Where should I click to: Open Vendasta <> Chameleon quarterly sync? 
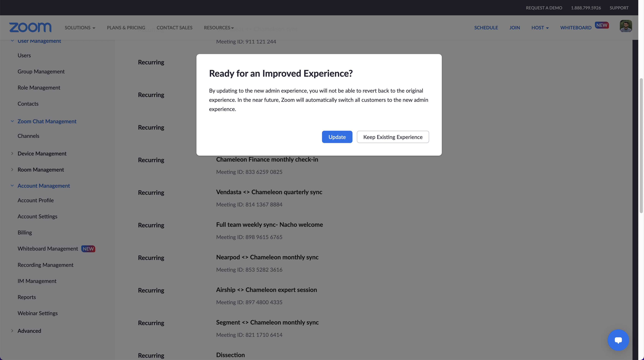pos(269,192)
